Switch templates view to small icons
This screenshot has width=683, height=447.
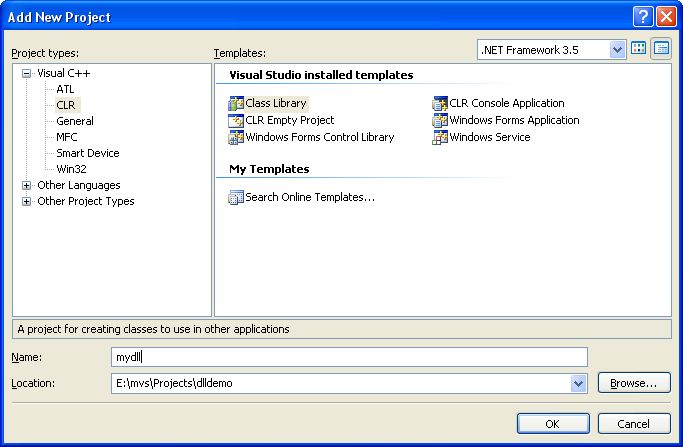pyautogui.click(x=661, y=48)
